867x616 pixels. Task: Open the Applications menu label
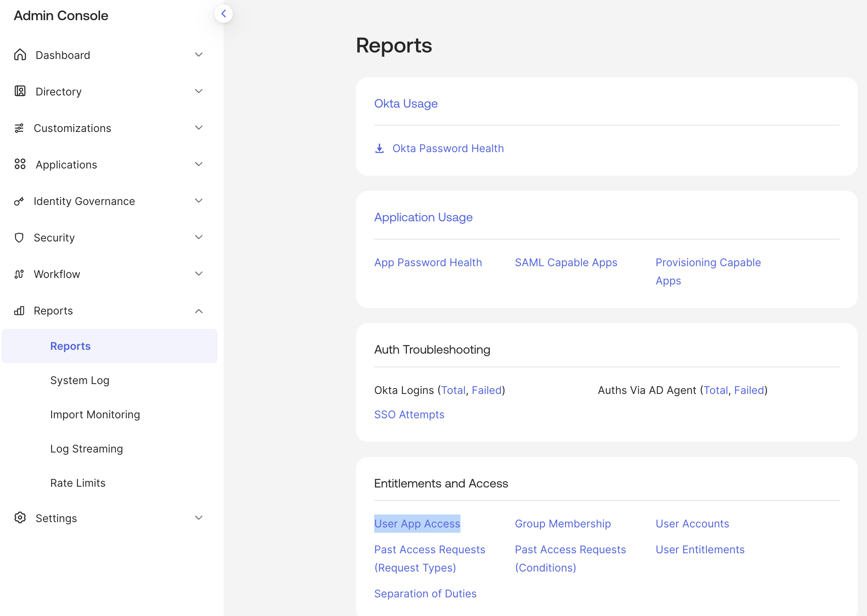point(67,165)
